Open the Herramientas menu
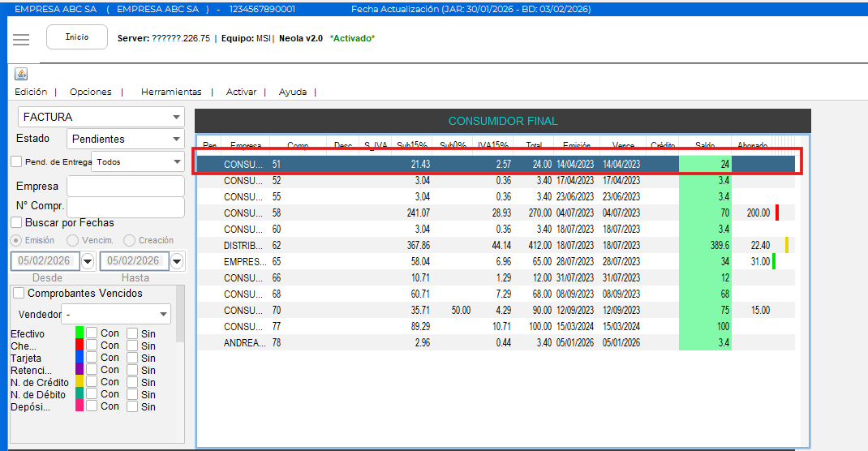 click(170, 92)
